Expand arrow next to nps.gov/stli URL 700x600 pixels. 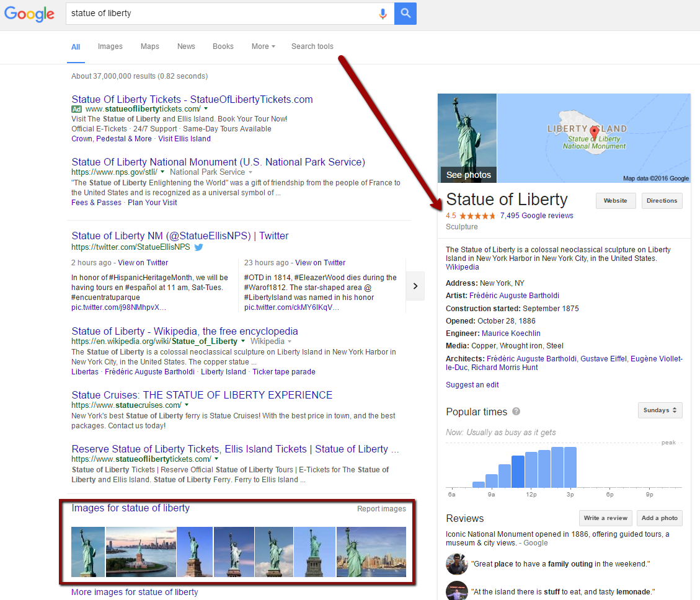pyautogui.click(x=162, y=172)
